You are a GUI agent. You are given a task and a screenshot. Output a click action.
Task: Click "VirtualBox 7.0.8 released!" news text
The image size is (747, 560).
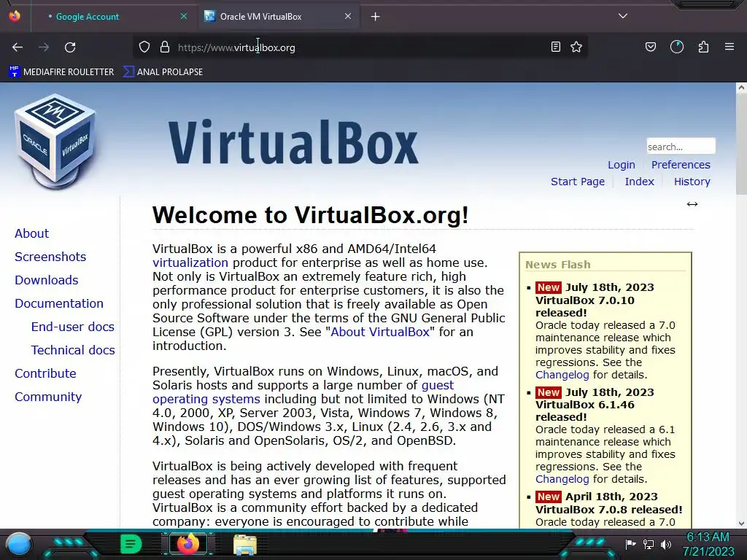[x=609, y=510]
